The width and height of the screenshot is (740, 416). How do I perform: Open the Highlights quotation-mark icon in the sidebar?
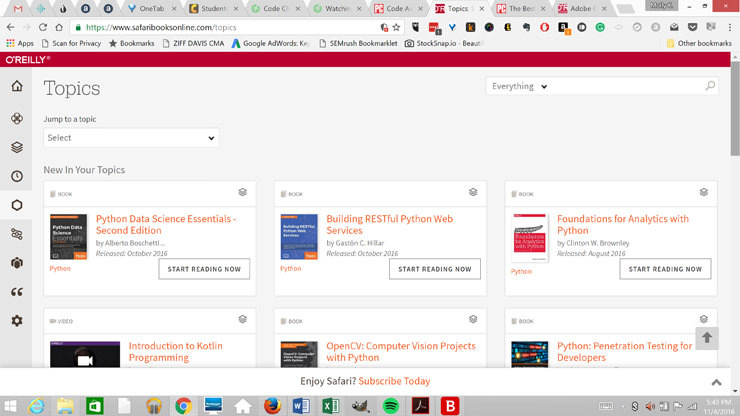[x=17, y=292]
